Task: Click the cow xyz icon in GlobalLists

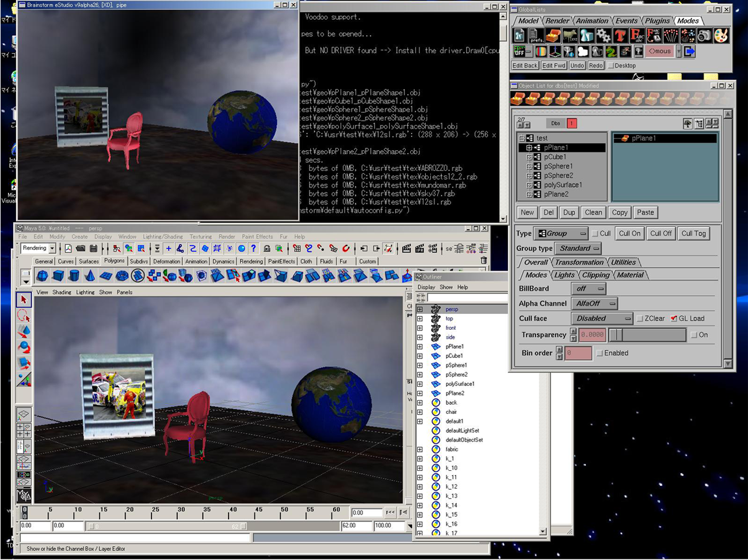Action: pos(570,36)
